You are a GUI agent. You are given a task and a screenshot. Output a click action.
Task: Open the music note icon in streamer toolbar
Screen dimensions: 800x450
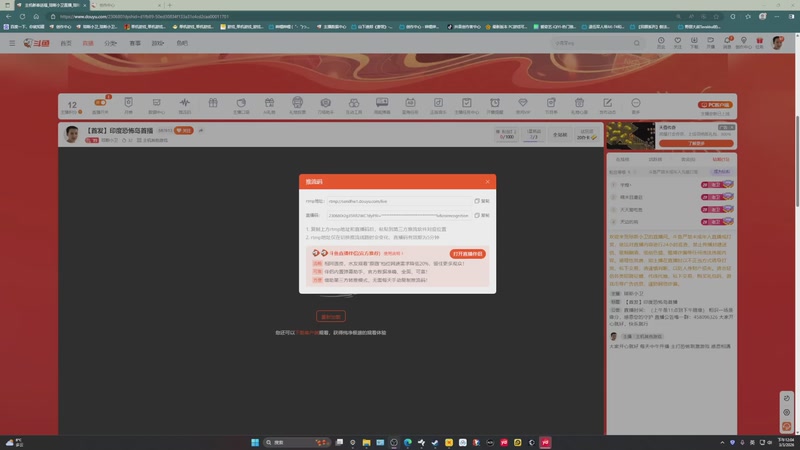click(438, 103)
